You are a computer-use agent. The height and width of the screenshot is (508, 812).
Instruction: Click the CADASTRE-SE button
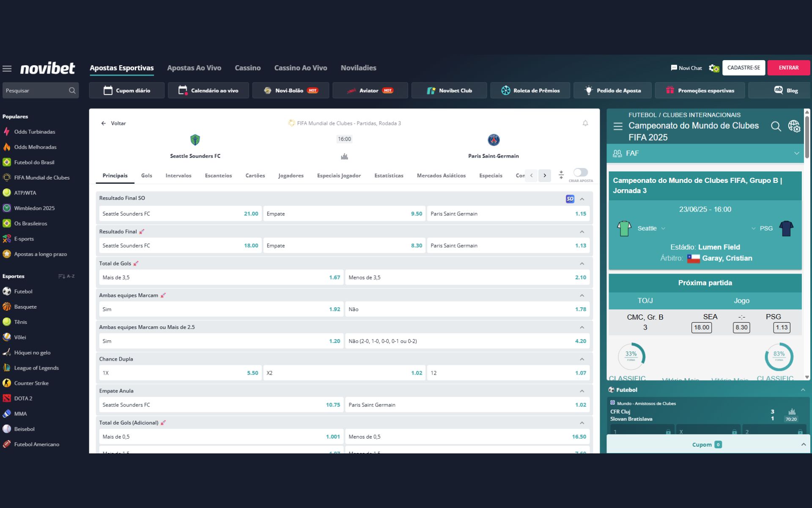(744, 68)
